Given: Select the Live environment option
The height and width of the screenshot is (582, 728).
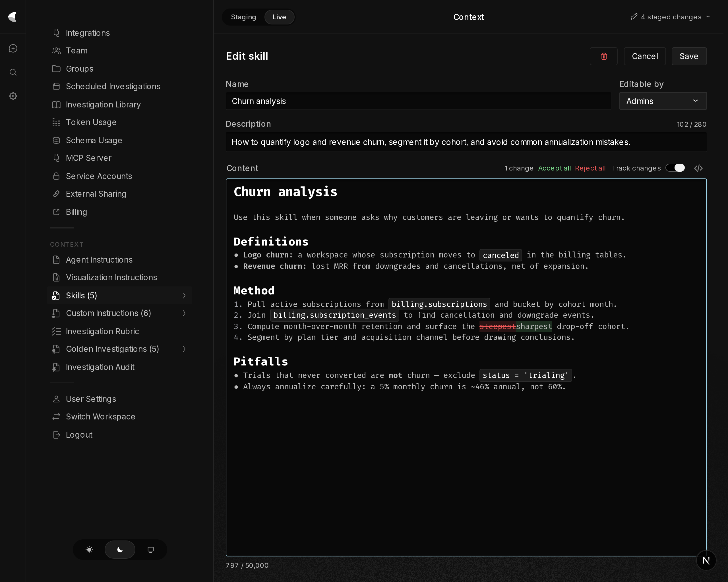Looking at the screenshot, I should click(279, 17).
